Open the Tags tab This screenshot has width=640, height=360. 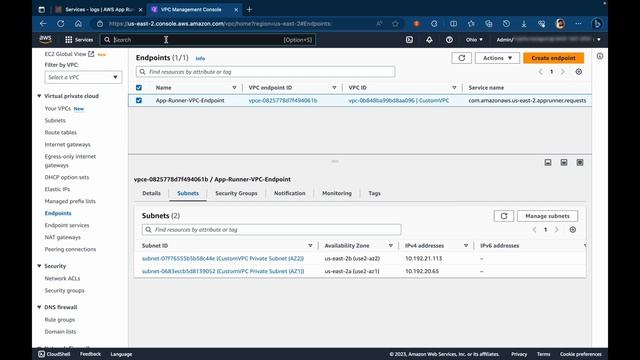click(x=374, y=193)
